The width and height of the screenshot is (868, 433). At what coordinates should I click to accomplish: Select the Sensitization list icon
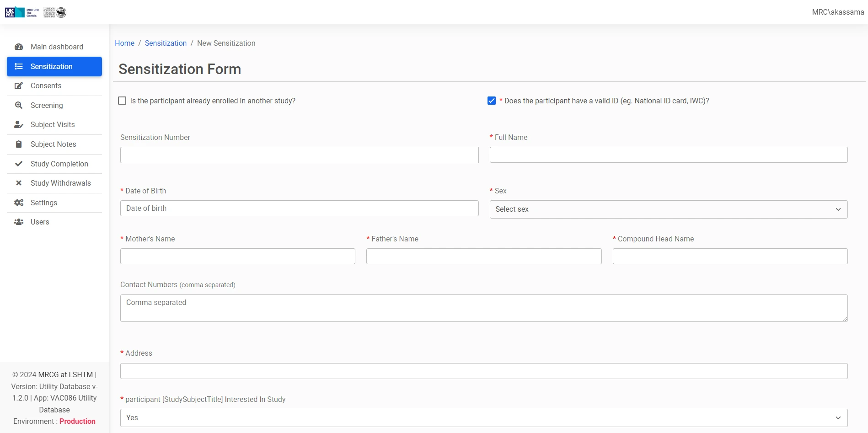coord(19,66)
